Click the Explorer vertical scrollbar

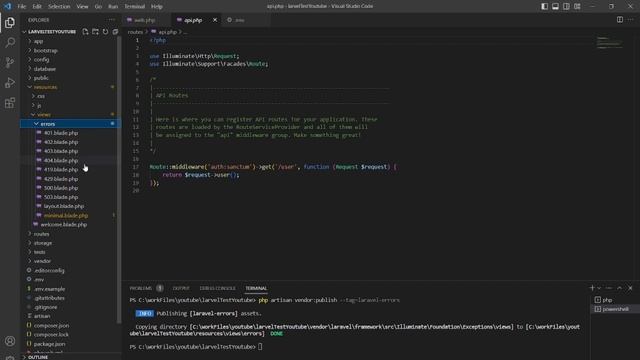119,180
